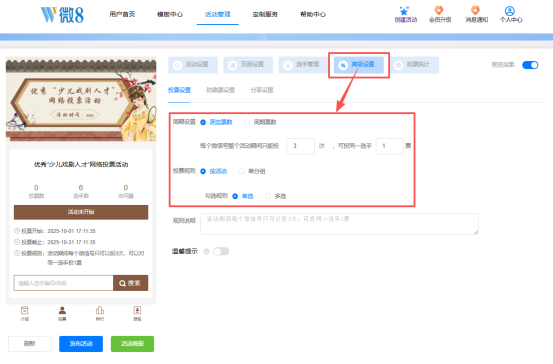
Task: Click the same-candidate votes field showing 1
Action: 390,146
